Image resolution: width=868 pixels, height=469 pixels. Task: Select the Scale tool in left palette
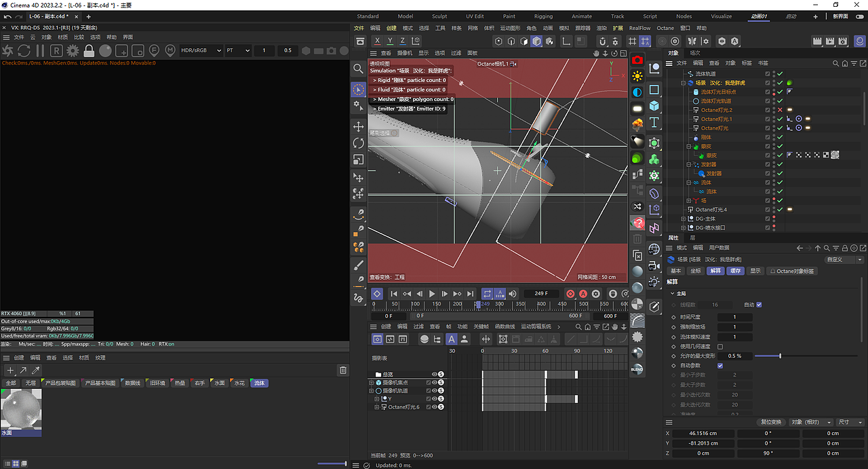click(x=359, y=160)
